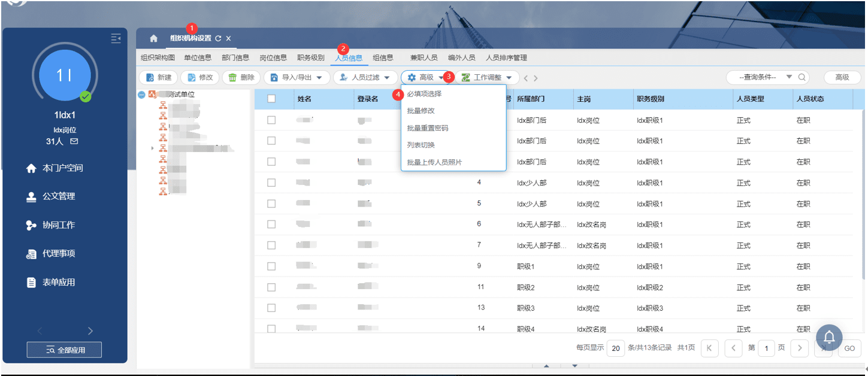Screen dimensions: 868x376
Task: Click the page number input field
Action: pos(766,348)
